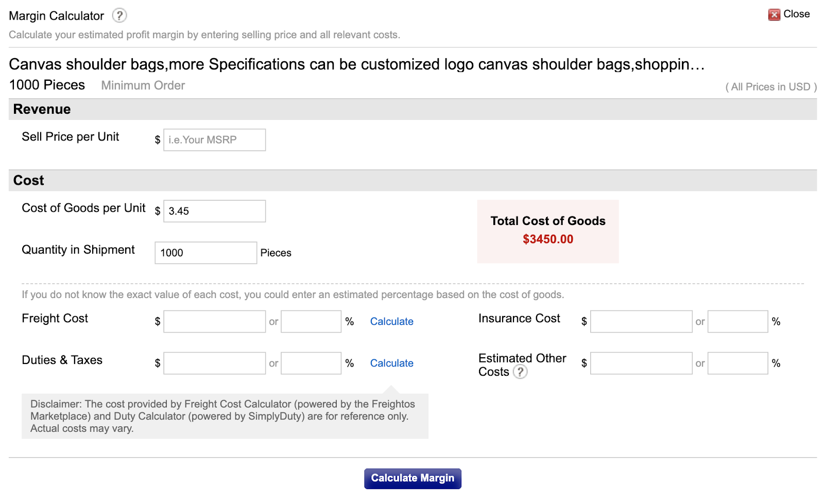
Task: Click the Close text at top right
Action: (796, 14)
